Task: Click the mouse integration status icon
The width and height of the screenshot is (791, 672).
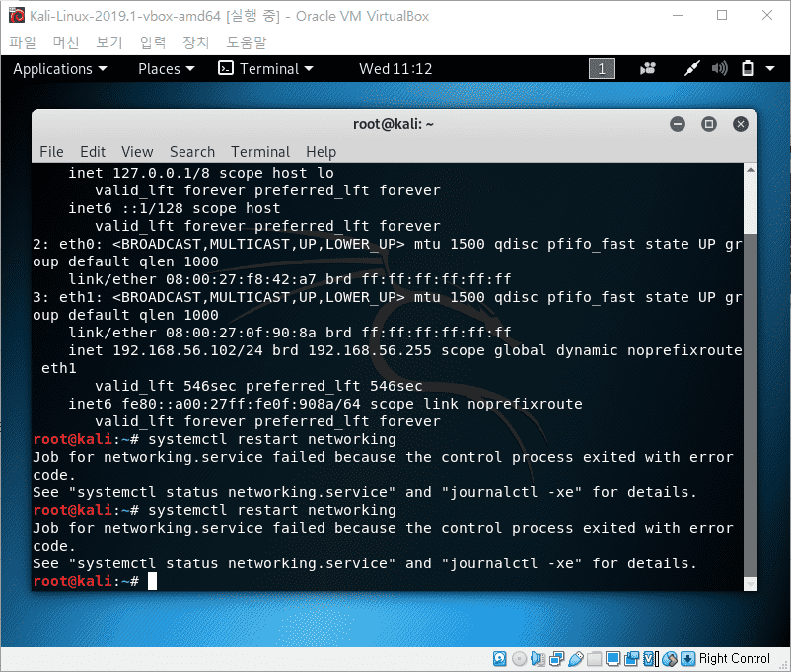Action: (x=670, y=659)
